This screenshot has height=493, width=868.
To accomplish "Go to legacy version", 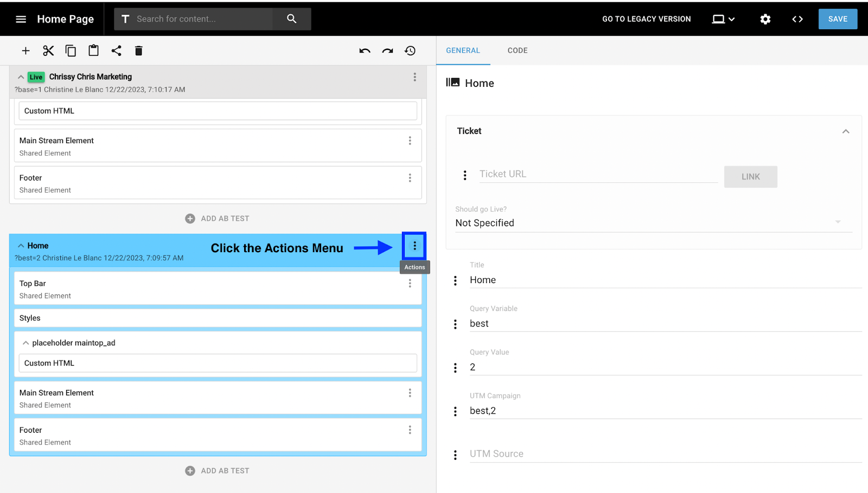I will (646, 18).
